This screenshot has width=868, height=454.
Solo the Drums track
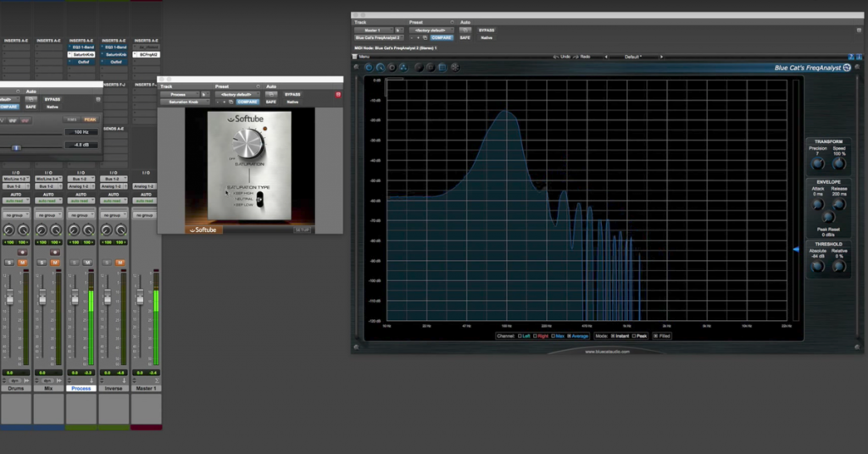(x=9, y=263)
